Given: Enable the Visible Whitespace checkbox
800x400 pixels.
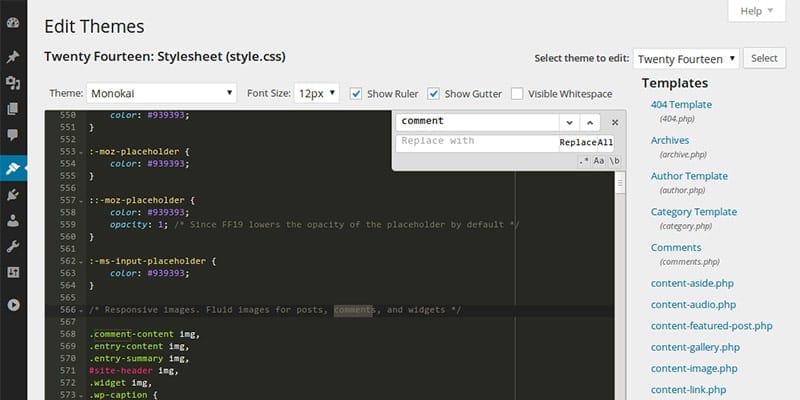Looking at the screenshot, I should (x=517, y=94).
